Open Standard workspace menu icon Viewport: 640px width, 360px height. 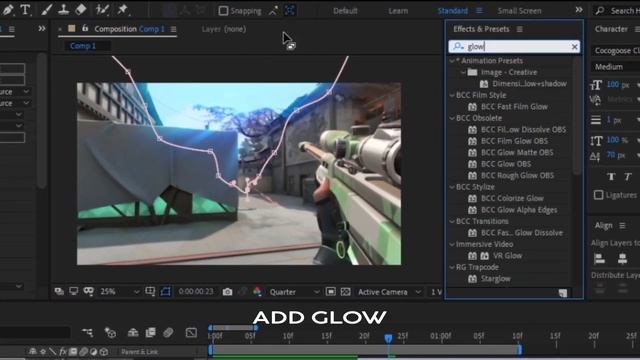pyautogui.click(x=479, y=10)
